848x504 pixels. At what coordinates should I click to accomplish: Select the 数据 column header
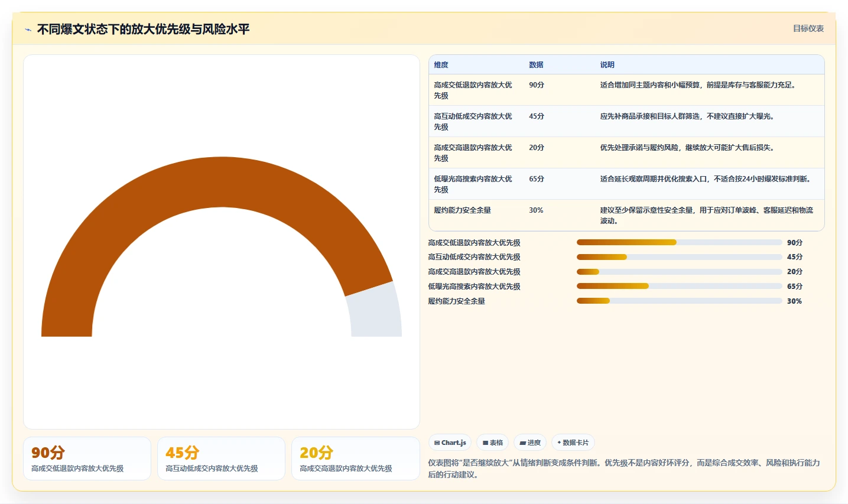(x=536, y=65)
